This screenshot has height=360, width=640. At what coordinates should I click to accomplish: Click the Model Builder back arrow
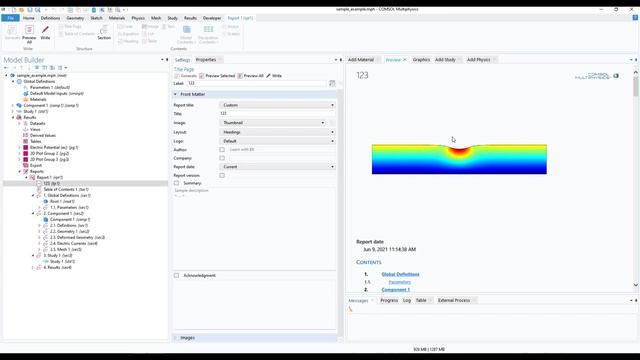click(6, 68)
